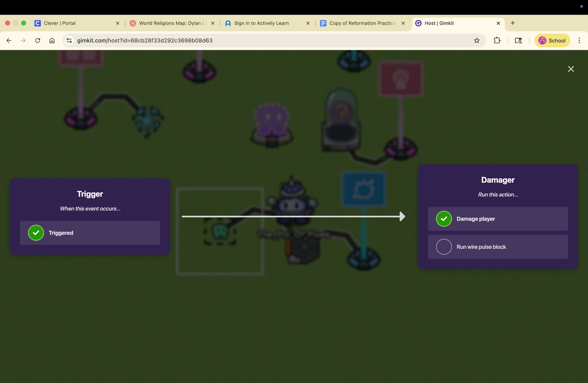
Task: Open the School profile button
Action: pos(552,40)
